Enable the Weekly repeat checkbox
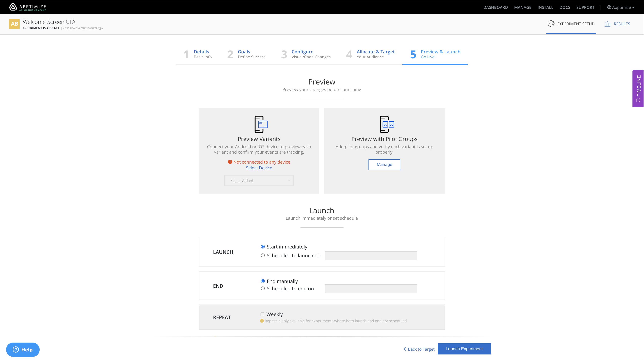This screenshot has height=361, width=644. [262, 314]
